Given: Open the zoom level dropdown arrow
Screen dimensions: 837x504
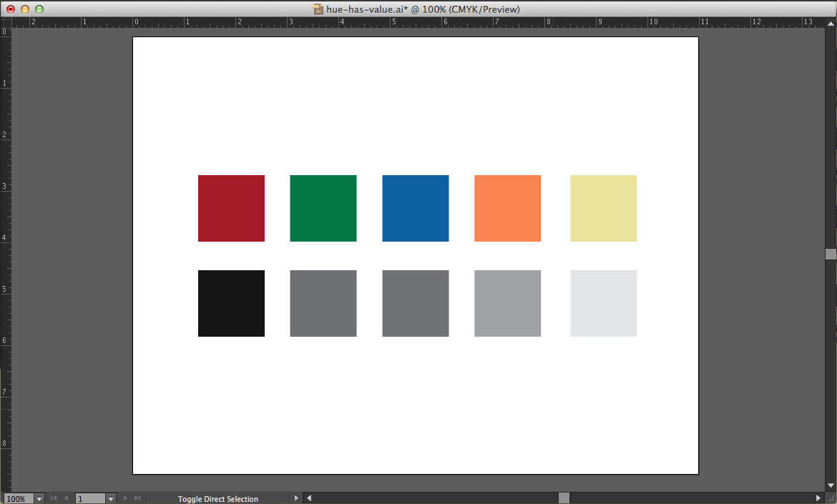Looking at the screenshot, I should (x=39, y=498).
